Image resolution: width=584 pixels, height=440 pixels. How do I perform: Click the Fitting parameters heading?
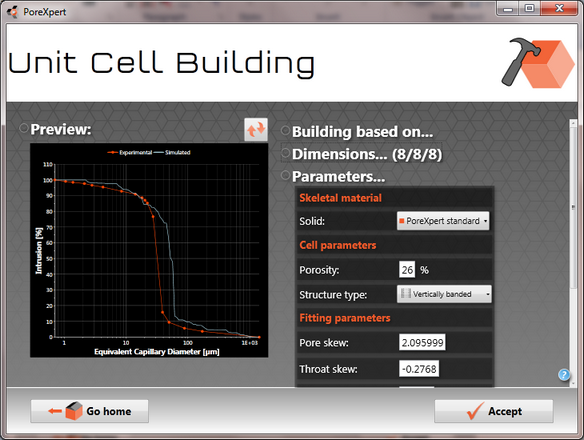[x=345, y=318]
